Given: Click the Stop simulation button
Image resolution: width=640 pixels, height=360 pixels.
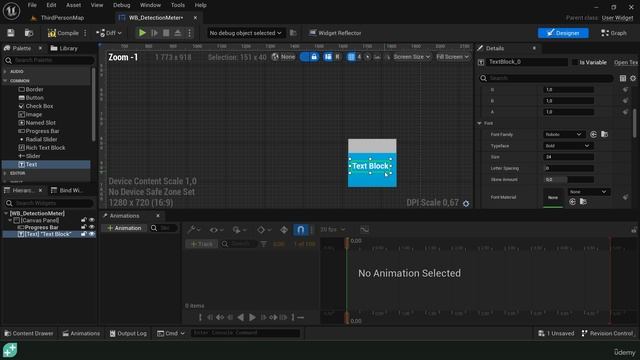Looking at the screenshot, I should 166,33.
